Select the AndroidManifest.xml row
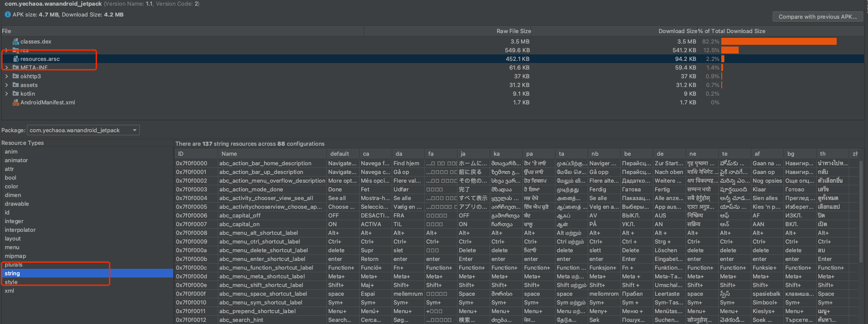This screenshot has width=868, height=324. (432, 103)
